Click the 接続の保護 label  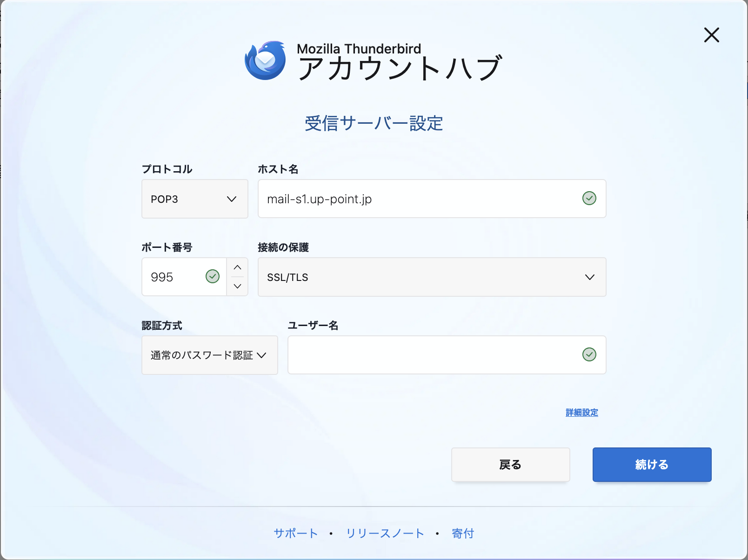[x=283, y=247]
